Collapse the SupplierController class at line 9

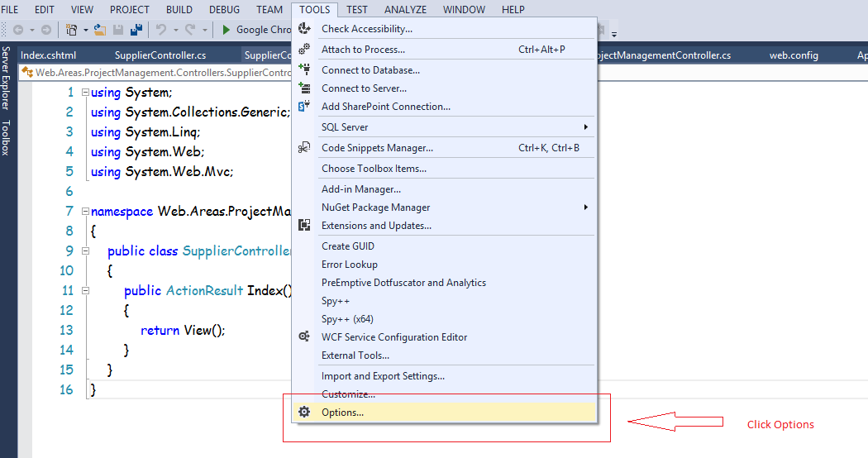click(85, 250)
